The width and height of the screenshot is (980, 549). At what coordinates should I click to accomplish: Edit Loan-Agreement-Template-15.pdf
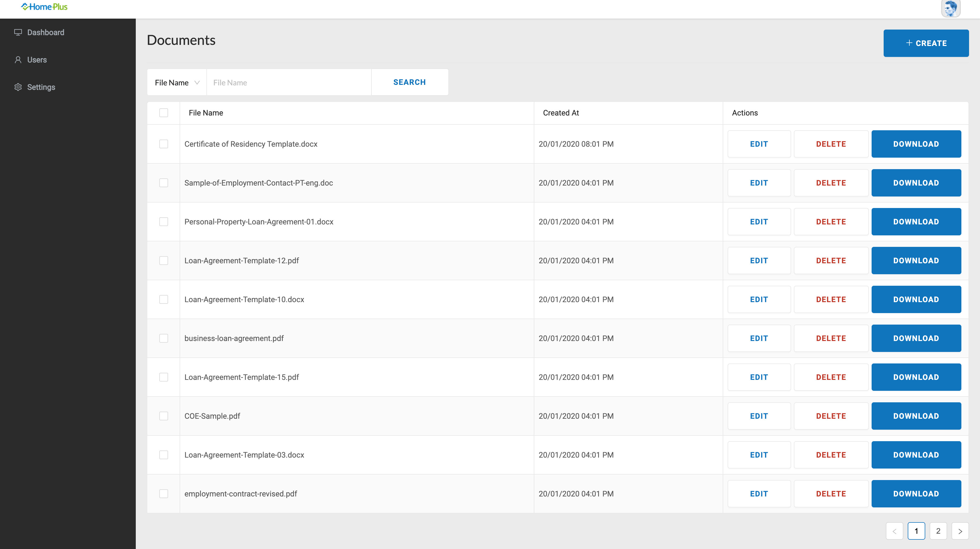(x=759, y=377)
